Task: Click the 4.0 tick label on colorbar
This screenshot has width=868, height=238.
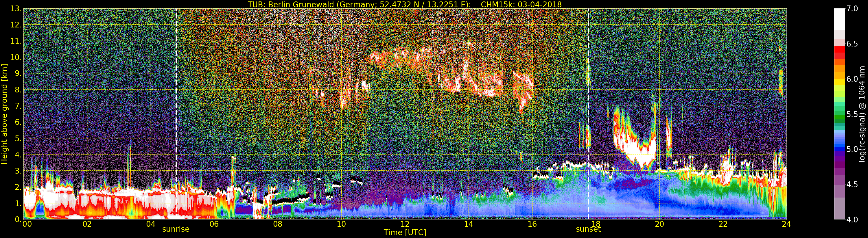Action: tap(852, 220)
